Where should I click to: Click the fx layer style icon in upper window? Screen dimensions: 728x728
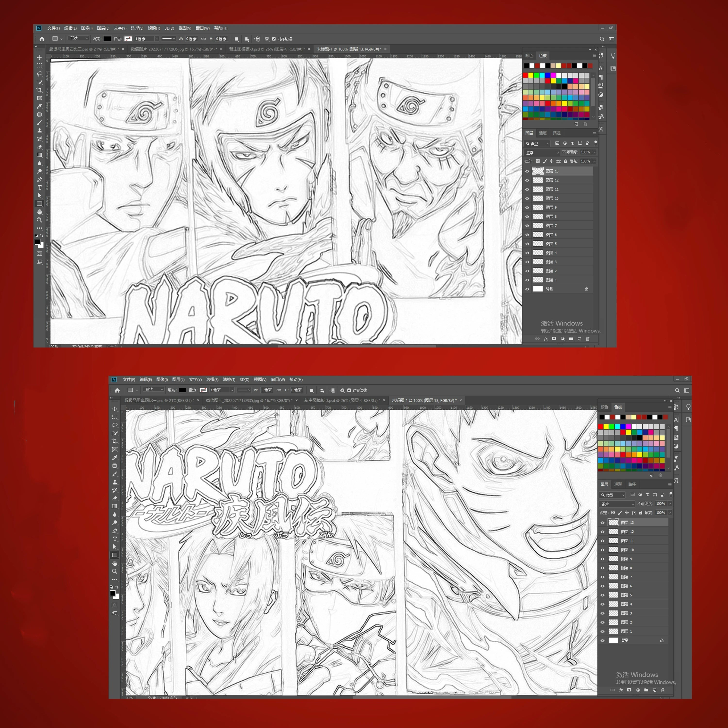point(546,339)
